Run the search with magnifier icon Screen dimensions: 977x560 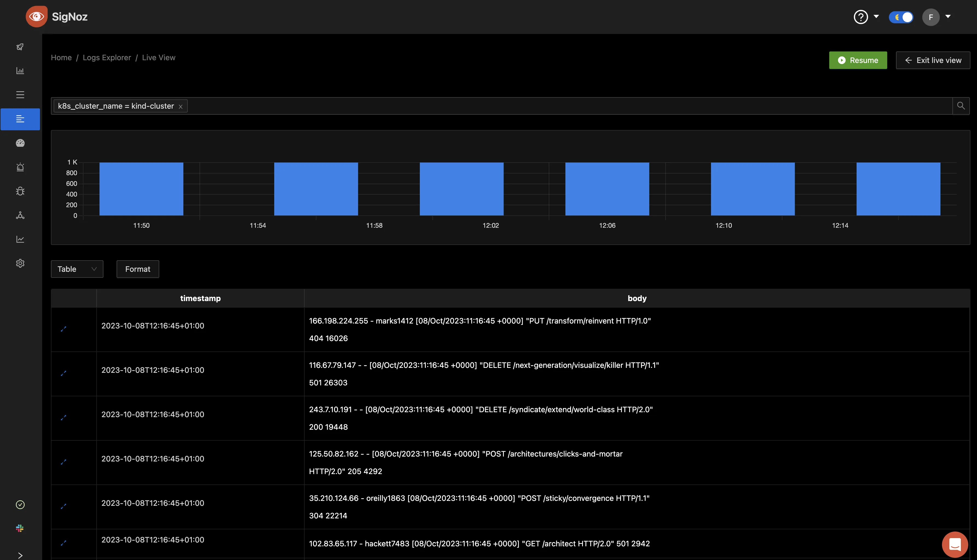click(961, 106)
